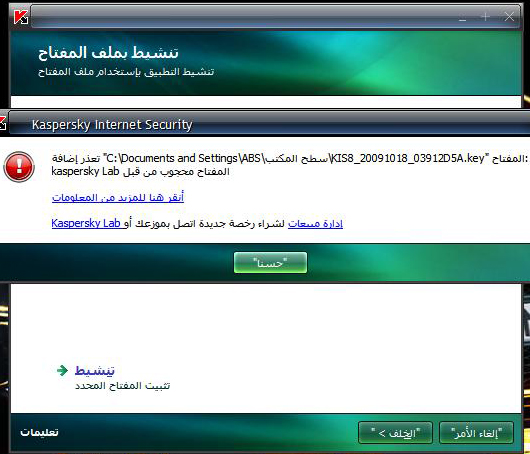Cancel the wizard via إلغاء الأمر
The height and width of the screenshot is (454, 530).
coord(476,432)
